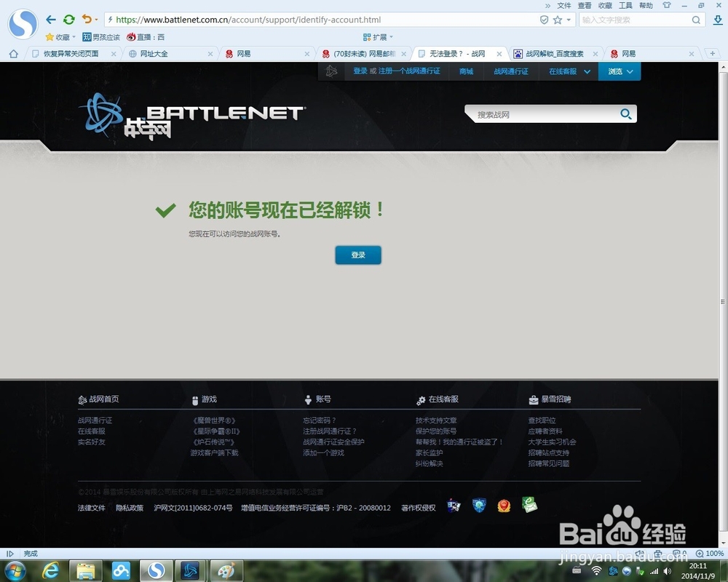This screenshot has width=728, height=582.
Task: Open 战网通行证 in top navigation
Action: coord(511,71)
